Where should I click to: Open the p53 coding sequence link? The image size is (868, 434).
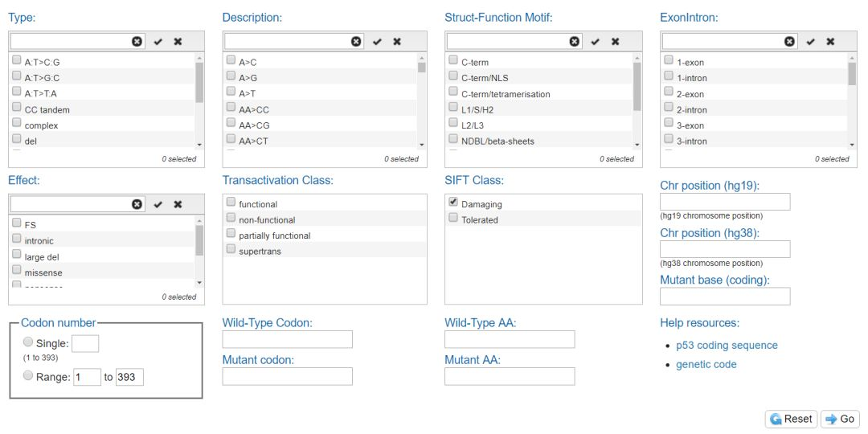(x=727, y=346)
